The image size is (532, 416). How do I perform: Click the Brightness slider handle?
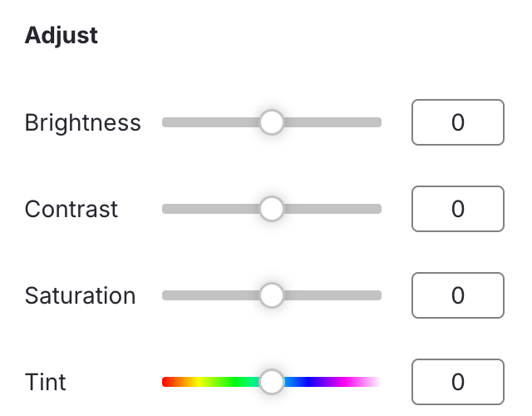(x=271, y=122)
